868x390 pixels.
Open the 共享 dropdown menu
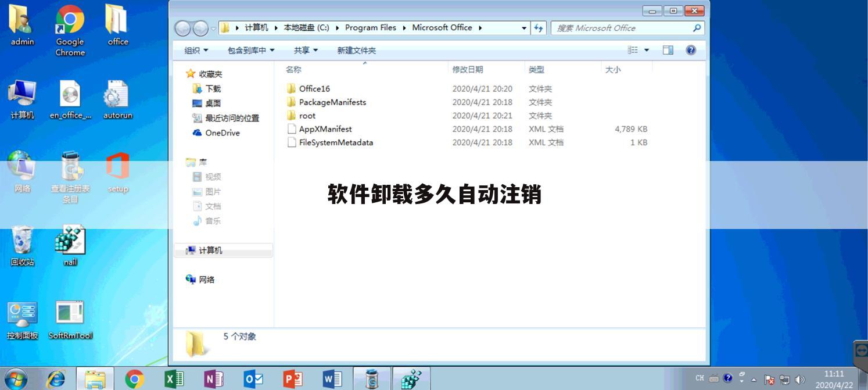pyautogui.click(x=306, y=51)
